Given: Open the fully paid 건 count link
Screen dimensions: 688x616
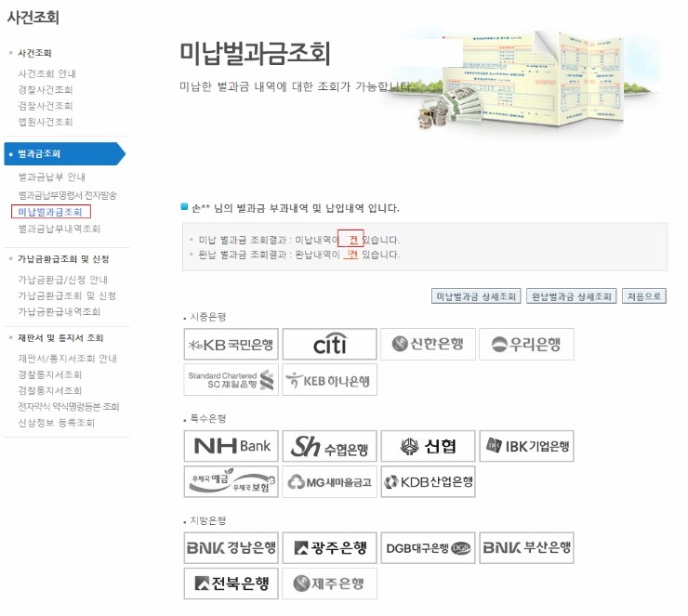Looking at the screenshot, I should click(x=351, y=255).
